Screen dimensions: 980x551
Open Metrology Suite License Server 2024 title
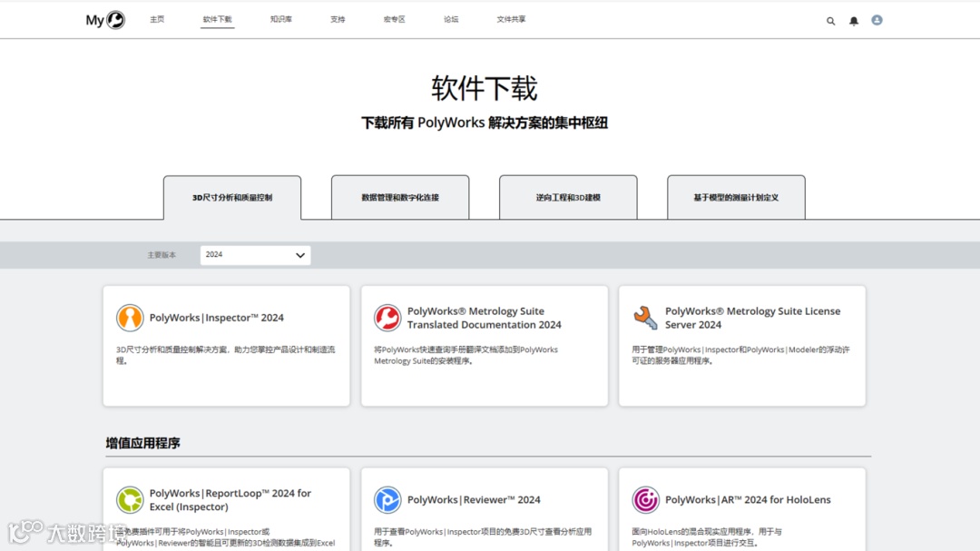tap(752, 318)
